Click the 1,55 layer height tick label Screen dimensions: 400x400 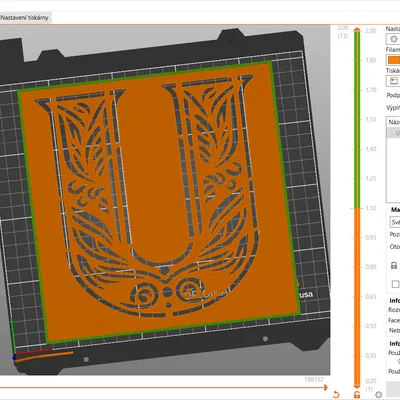click(371, 119)
